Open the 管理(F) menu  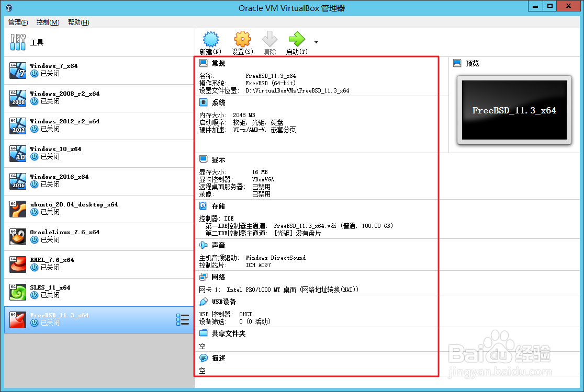(17, 22)
